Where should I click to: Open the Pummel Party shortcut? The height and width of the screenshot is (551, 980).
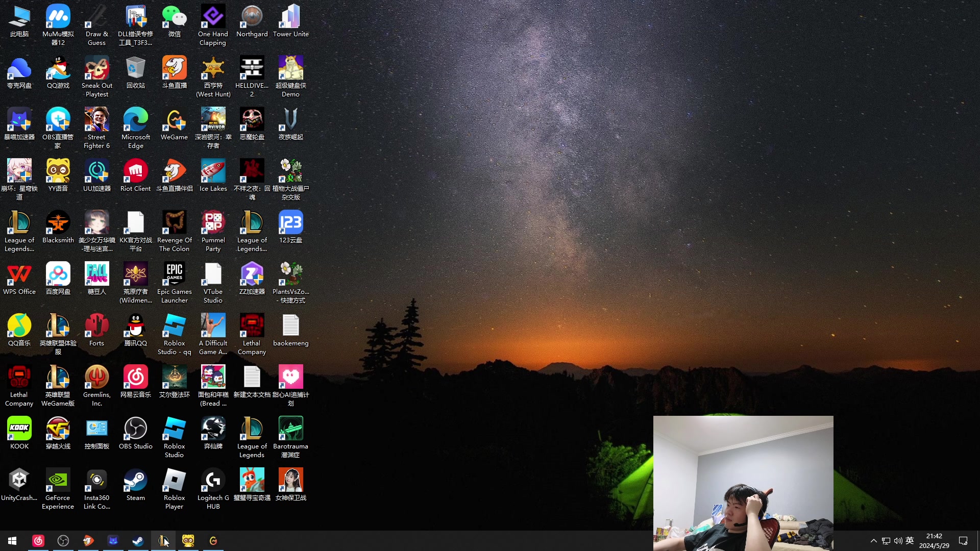(213, 232)
